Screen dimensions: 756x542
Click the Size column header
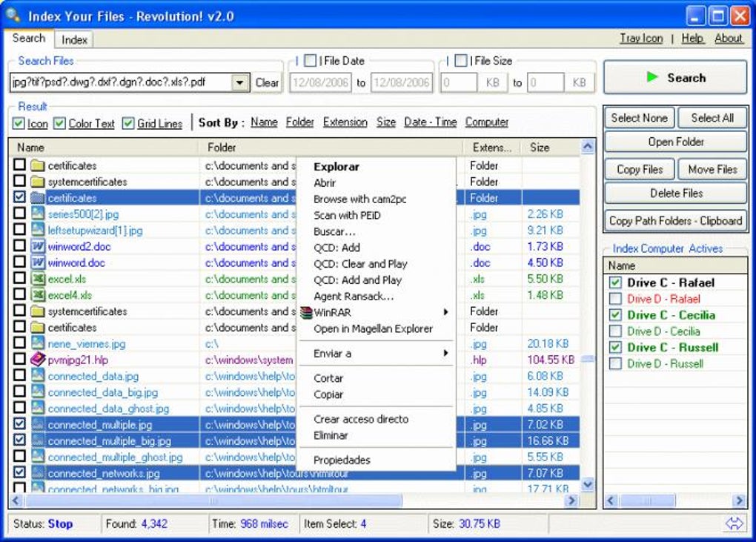(551, 148)
